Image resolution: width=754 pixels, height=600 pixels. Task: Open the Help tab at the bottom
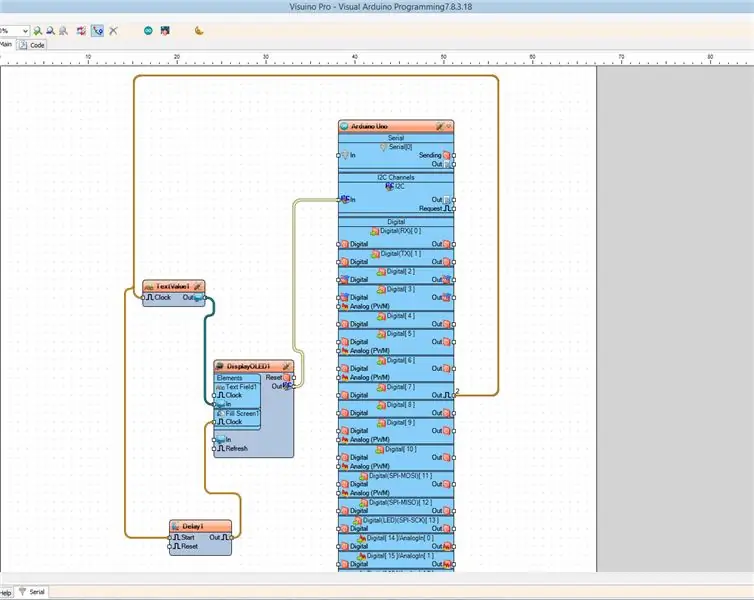pos(6,593)
